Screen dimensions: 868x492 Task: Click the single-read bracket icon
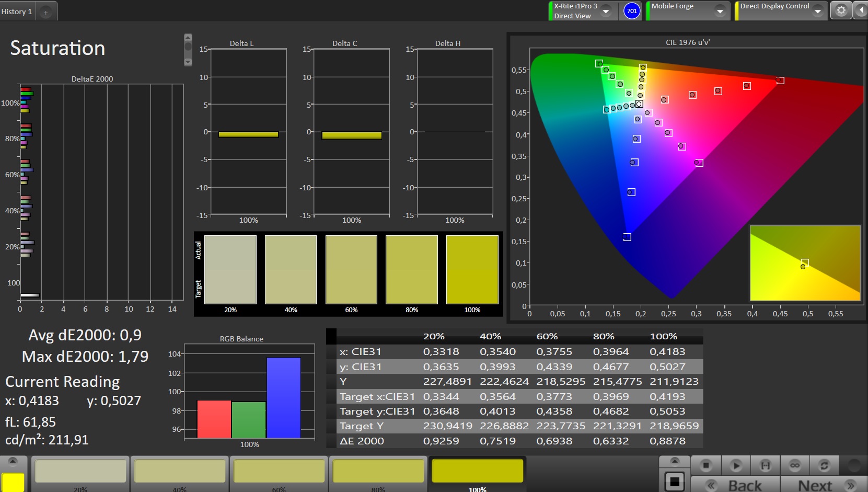(765, 465)
